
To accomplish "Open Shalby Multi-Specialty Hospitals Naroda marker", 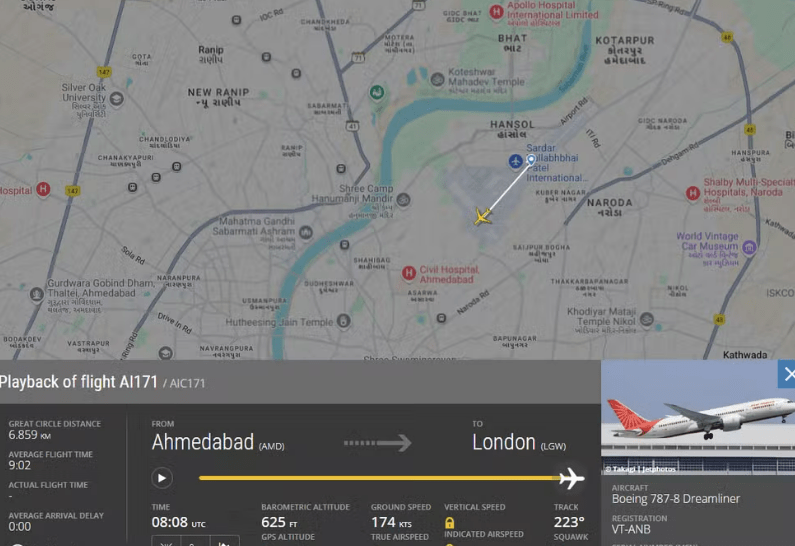I will click(x=693, y=193).
